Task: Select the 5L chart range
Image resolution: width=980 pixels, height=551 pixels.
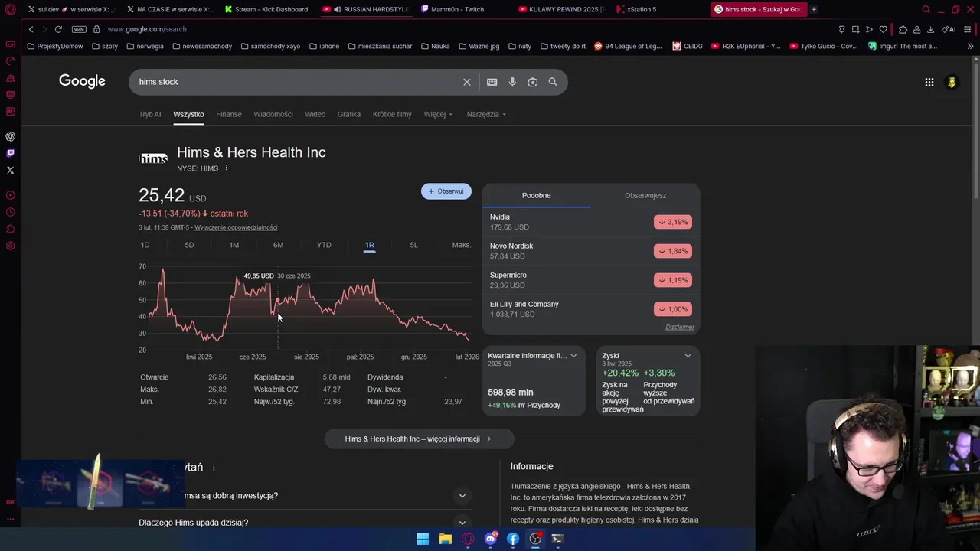Action: (x=413, y=245)
